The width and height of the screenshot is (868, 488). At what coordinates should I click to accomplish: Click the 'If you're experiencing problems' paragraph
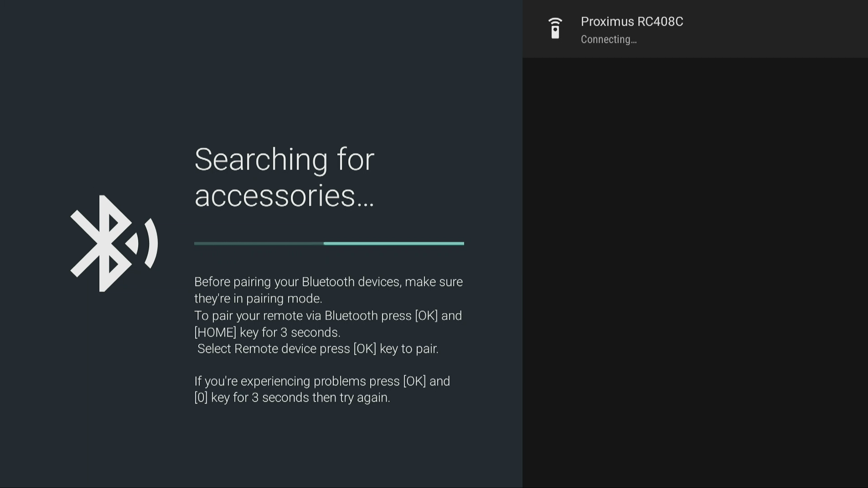click(322, 389)
